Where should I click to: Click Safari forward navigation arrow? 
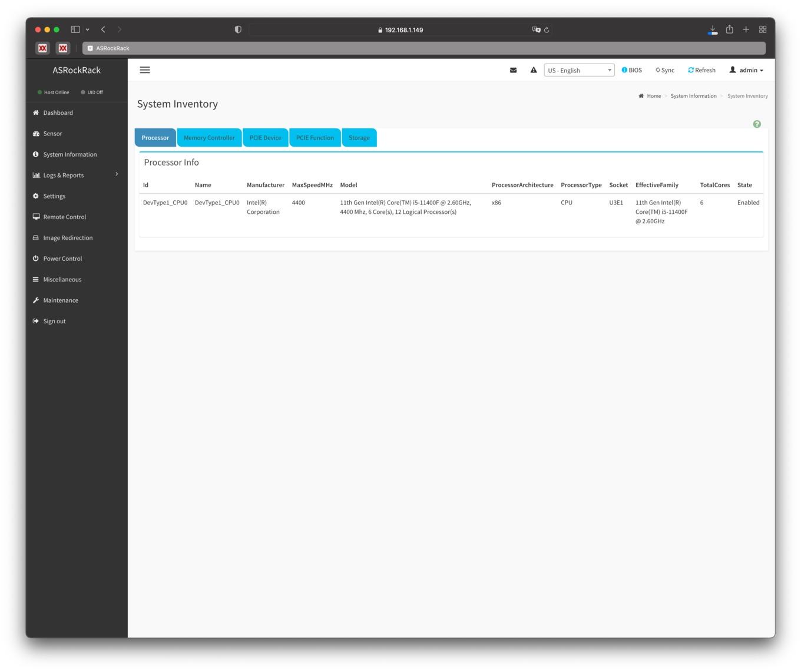click(119, 29)
